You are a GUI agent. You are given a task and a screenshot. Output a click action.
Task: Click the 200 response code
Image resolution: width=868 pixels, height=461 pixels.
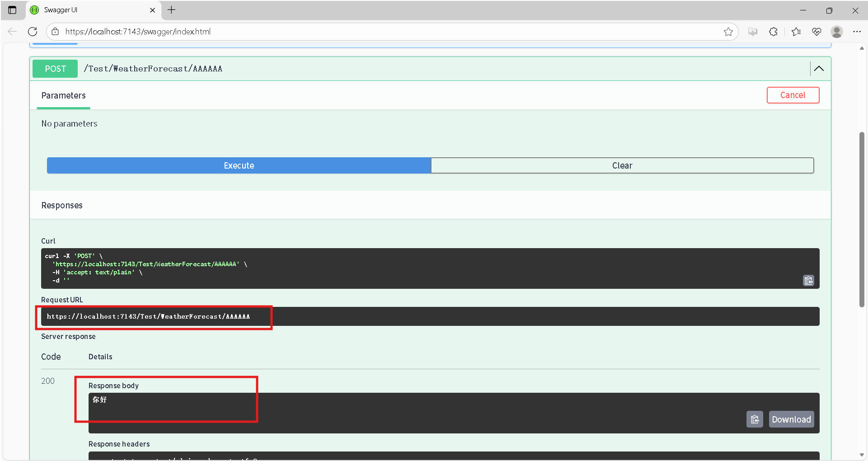click(48, 381)
